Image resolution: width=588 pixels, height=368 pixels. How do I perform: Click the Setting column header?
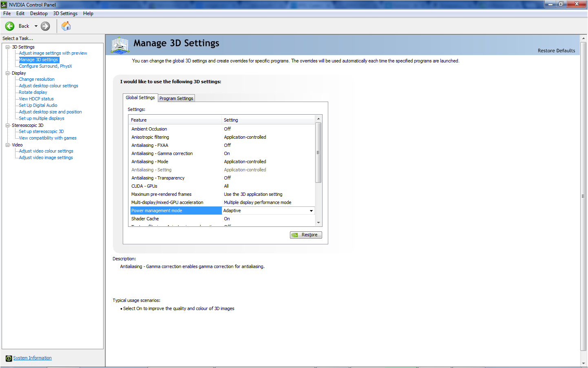(268, 120)
